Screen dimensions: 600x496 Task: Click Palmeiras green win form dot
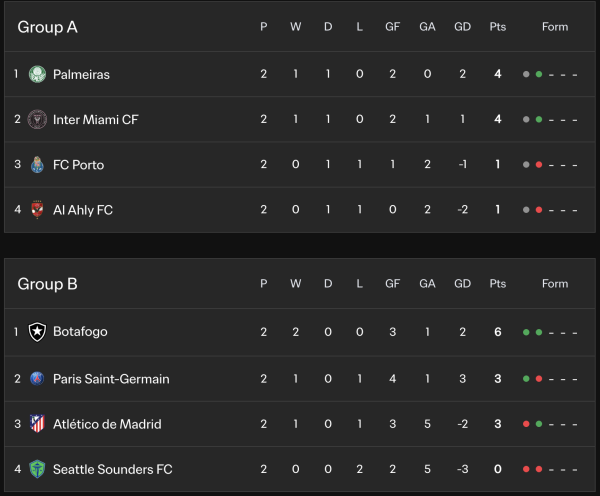539,75
